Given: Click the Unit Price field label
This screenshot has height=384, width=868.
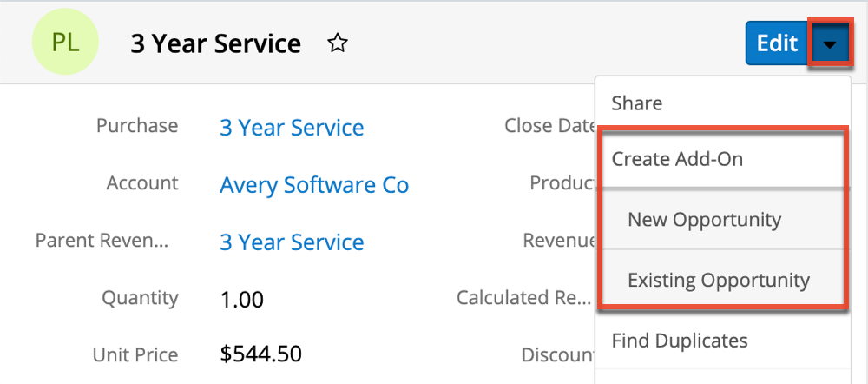Looking at the screenshot, I should coord(135,354).
